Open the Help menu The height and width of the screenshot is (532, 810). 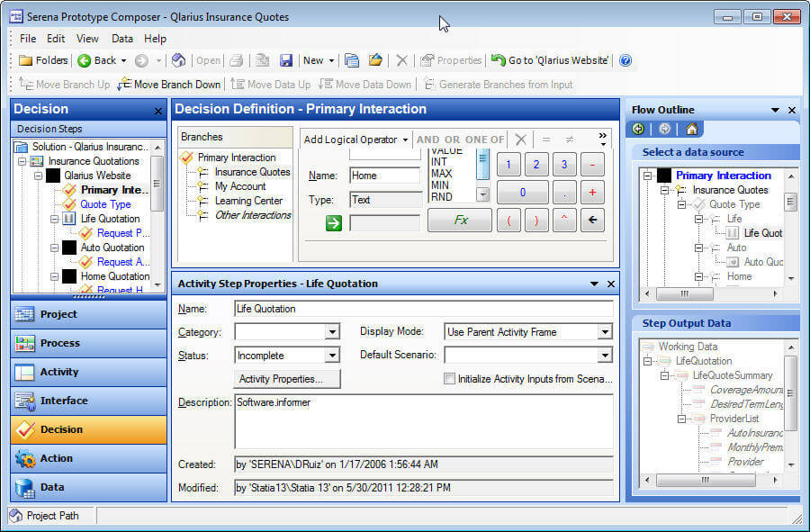(155, 39)
